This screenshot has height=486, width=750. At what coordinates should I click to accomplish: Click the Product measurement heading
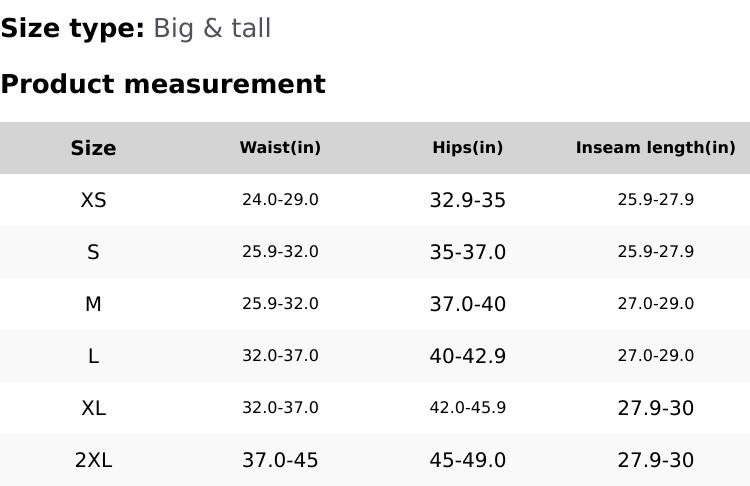point(163,84)
